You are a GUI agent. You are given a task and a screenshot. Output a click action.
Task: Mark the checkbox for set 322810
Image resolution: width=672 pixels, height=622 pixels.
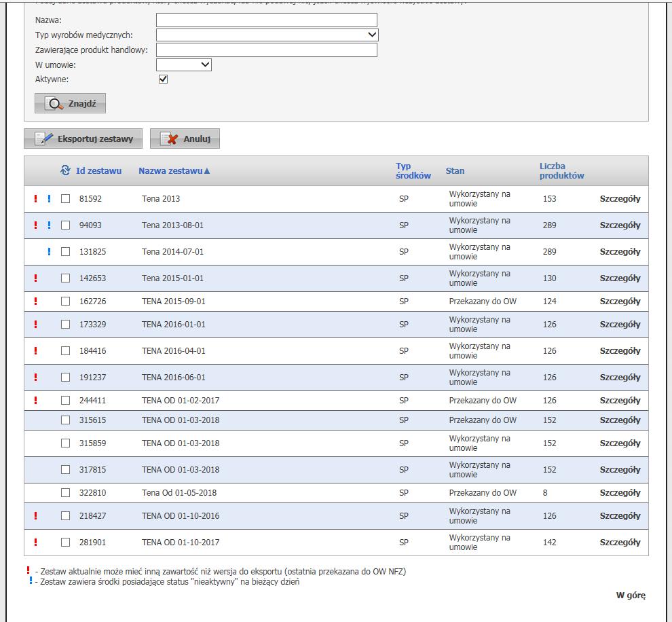click(x=66, y=493)
